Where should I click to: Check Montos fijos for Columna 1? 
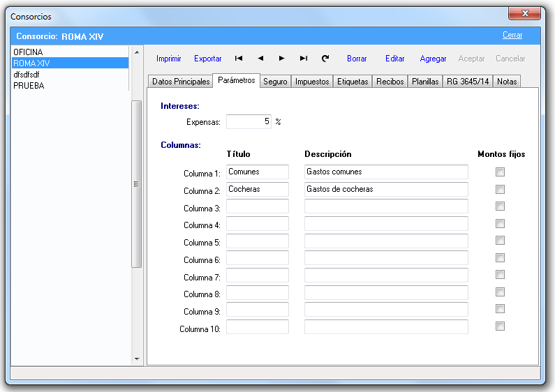(500, 172)
